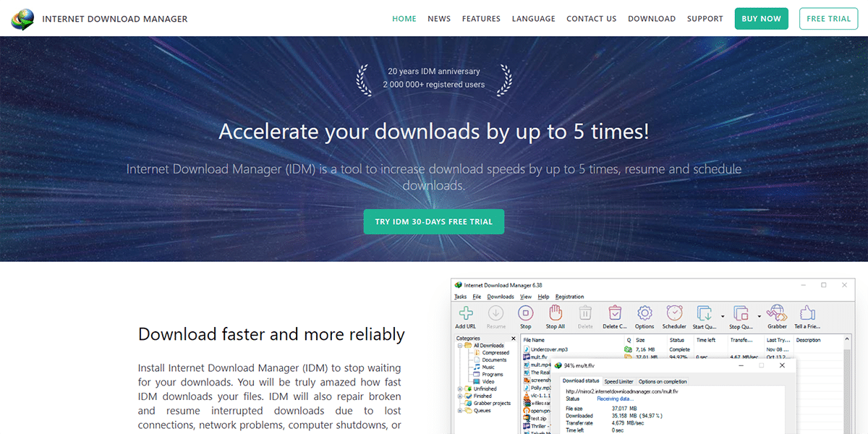Click the TRY IDM 30-DAYS FREE TRIAL button

(x=434, y=221)
